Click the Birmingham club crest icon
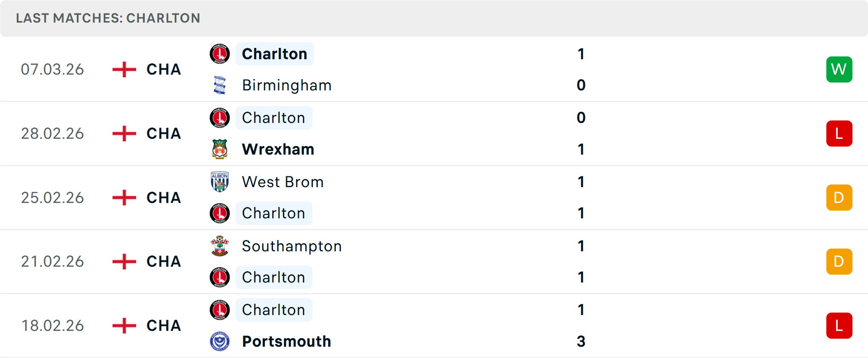 pos(220,85)
